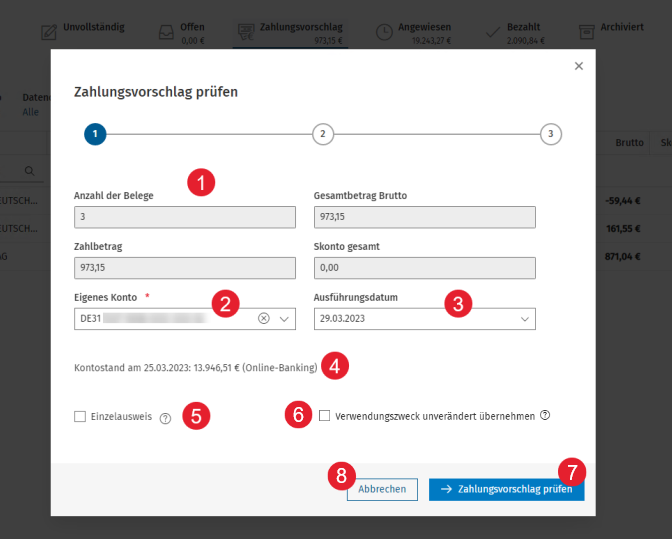This screenshot has width=672, height=539.
Task: Select the Zahlungsvorschlag tab
Action: [x=290, y=33]
